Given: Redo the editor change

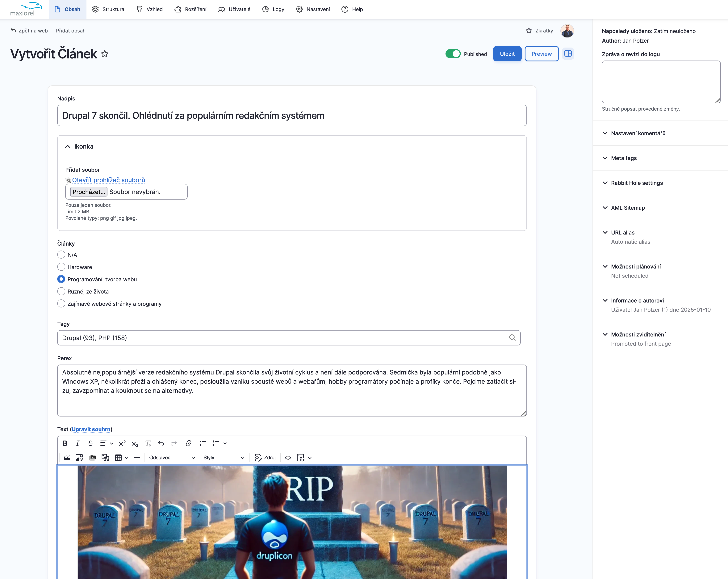Looking at the screenshot, I should [174, 443].
